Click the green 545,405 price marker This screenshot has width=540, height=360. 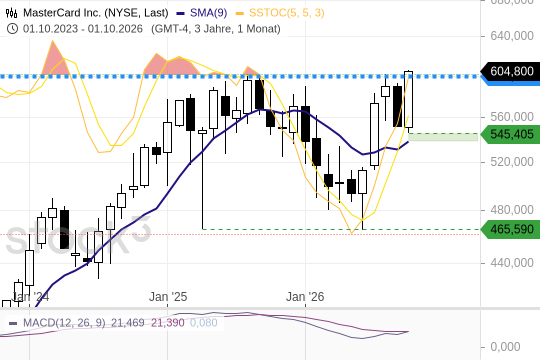pyautogui.click(x=510, y=134)
